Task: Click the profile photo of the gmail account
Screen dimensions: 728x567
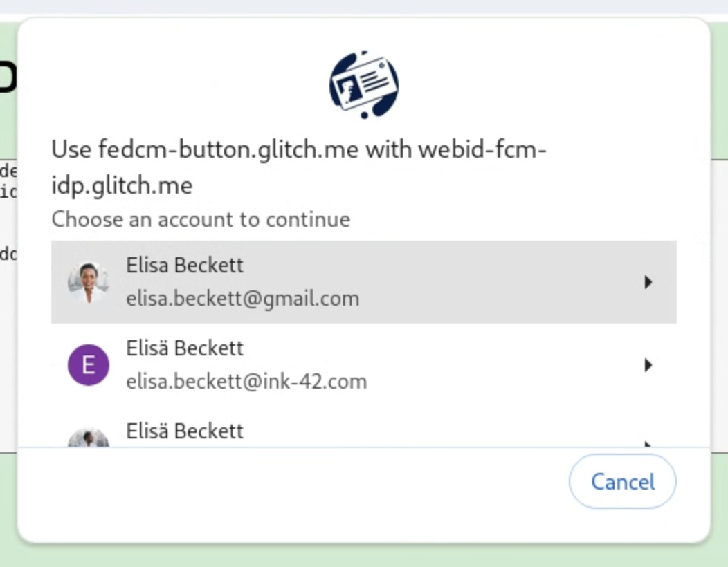Action: point(88,282)
